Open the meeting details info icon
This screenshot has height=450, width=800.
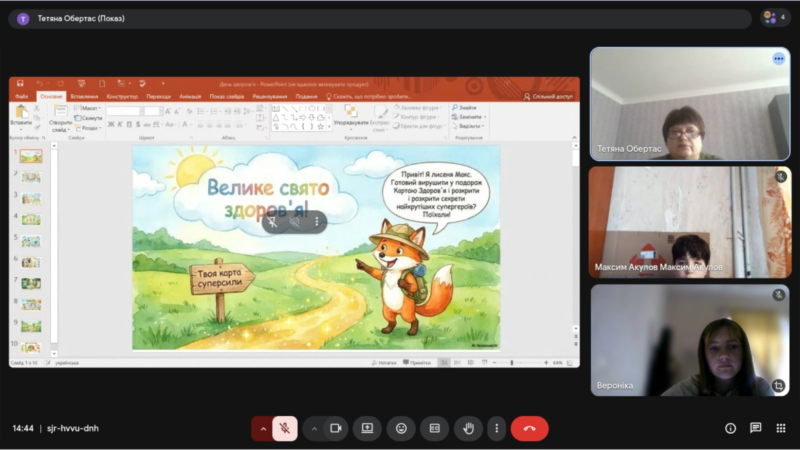[x=730, y=428]
